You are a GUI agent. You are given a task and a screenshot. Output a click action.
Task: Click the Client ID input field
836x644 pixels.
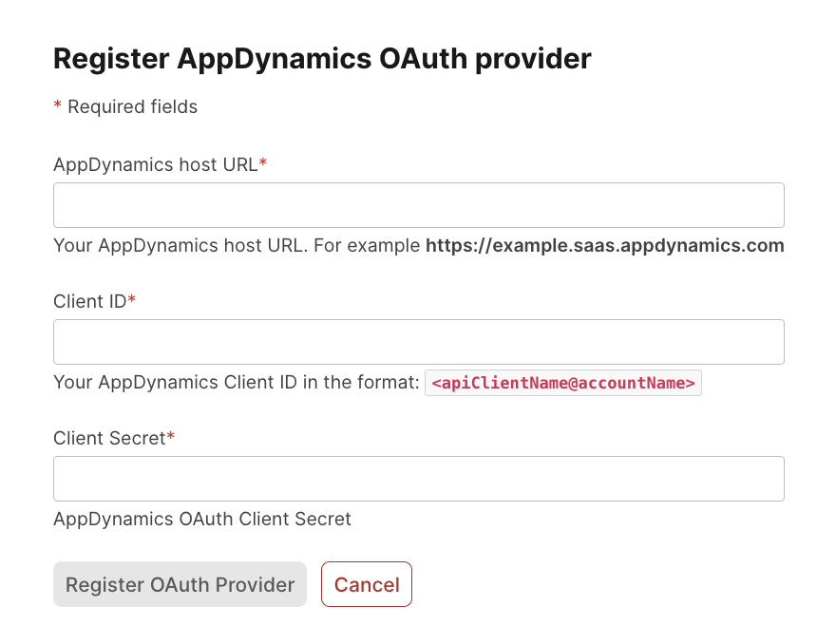point(418,341)
